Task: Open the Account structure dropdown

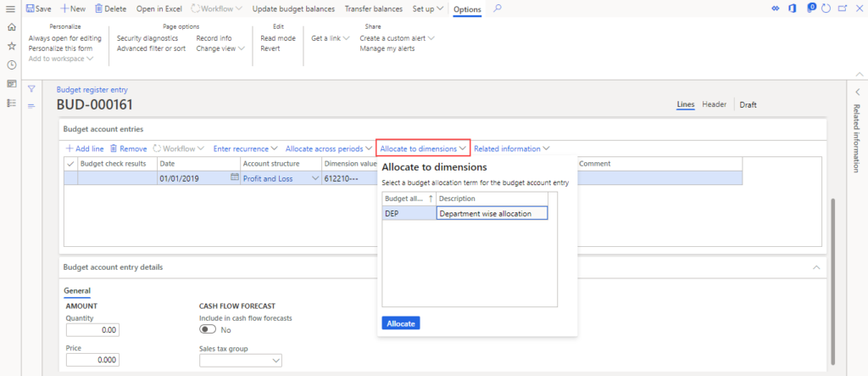Action: click(315, 178)
